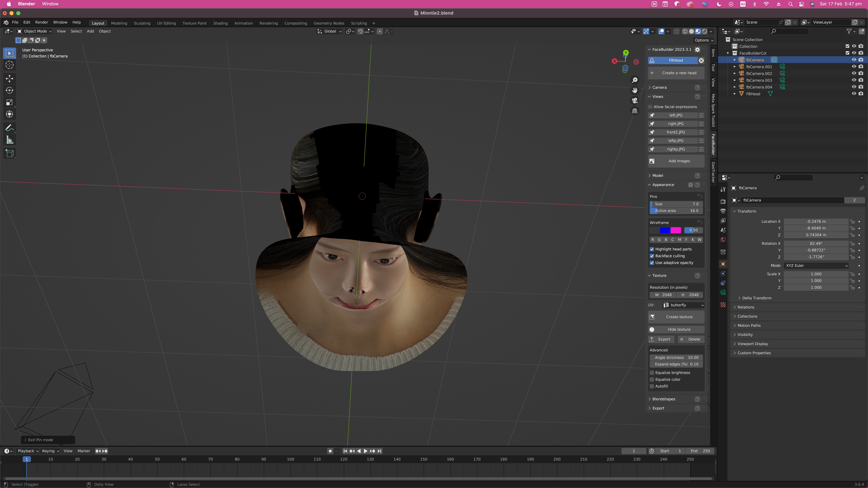The image size is (868, 488).
Task: Click the pin icon next to front2.JPG
Action: (x=652, y=132)
